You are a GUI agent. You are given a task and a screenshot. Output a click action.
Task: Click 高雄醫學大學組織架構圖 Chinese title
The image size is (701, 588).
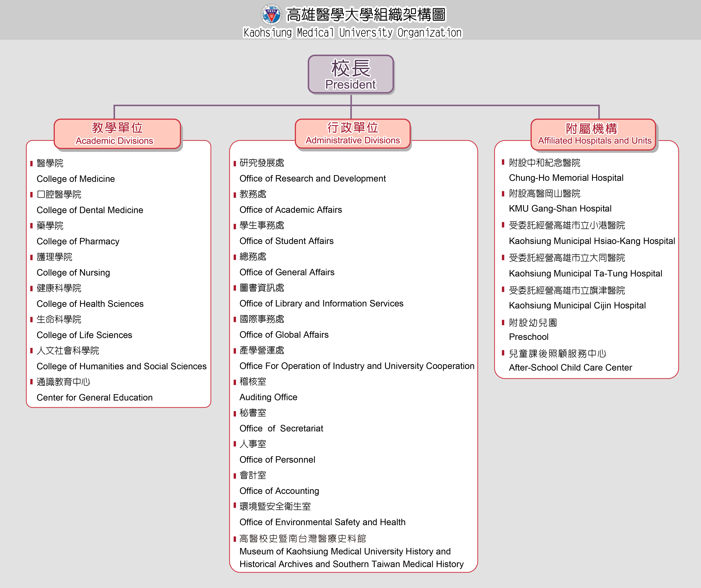[366, 15]
